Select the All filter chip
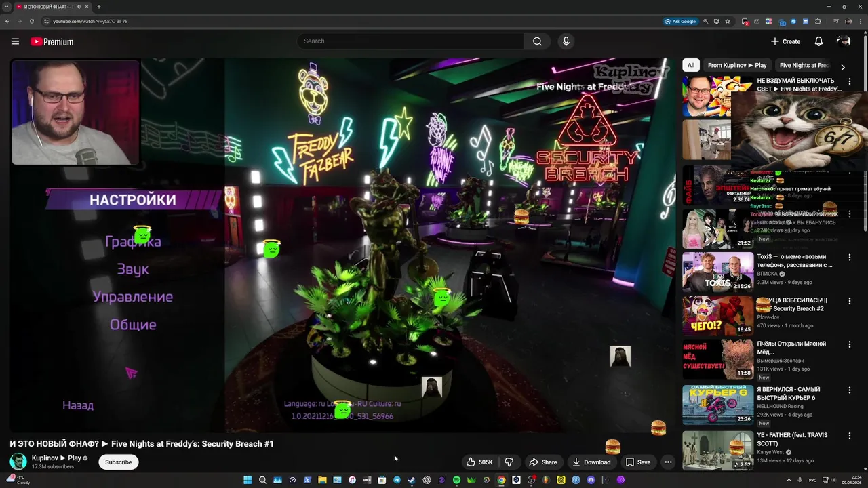868x488 pixels. (691, 65)
